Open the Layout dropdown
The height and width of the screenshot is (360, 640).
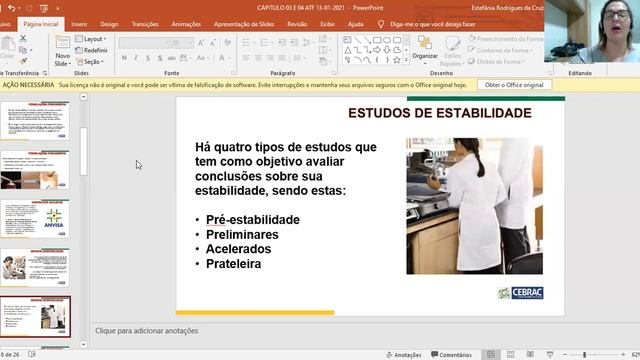click(91, 39)
